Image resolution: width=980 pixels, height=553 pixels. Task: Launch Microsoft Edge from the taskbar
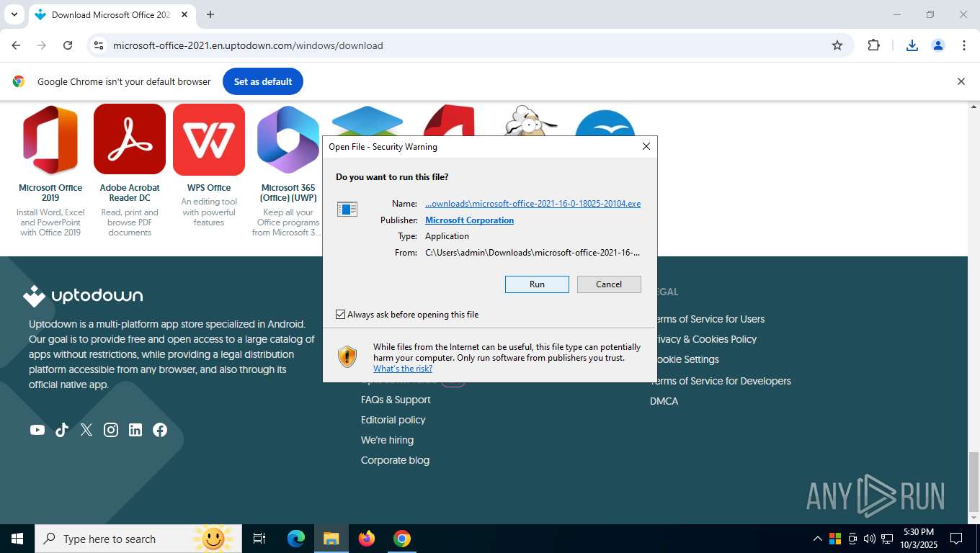click(x=296, y=539)
